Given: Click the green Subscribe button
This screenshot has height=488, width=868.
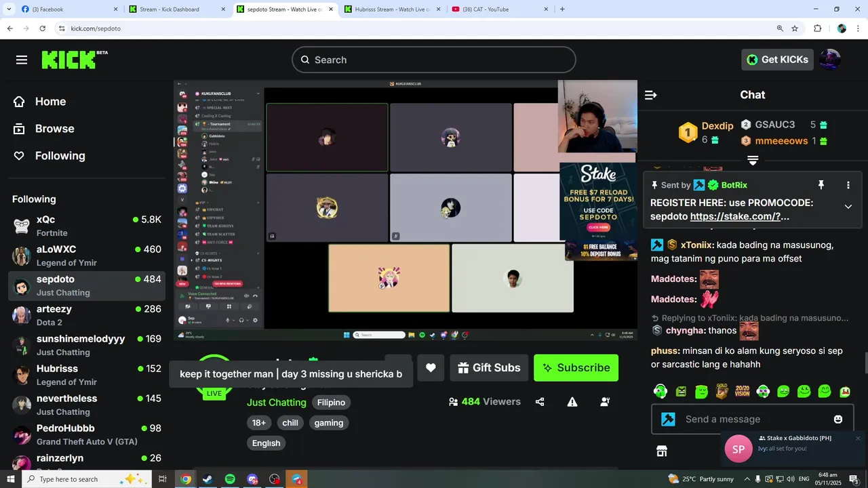Looking at the screenshot, I should click(x=576, y=367).
